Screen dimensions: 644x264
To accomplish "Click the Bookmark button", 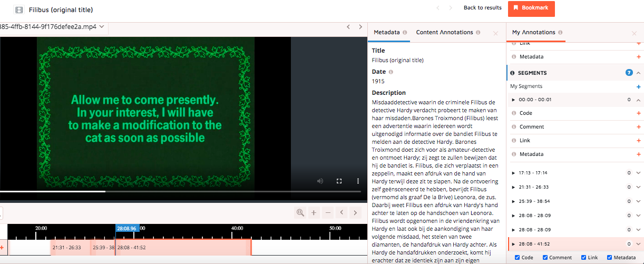I will 531,8.
